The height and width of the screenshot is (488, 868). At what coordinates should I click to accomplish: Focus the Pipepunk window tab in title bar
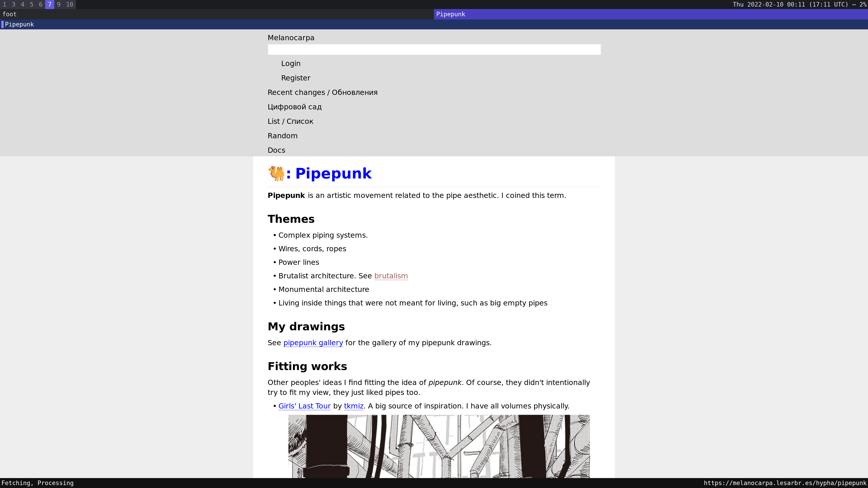(x=651, y=14)
